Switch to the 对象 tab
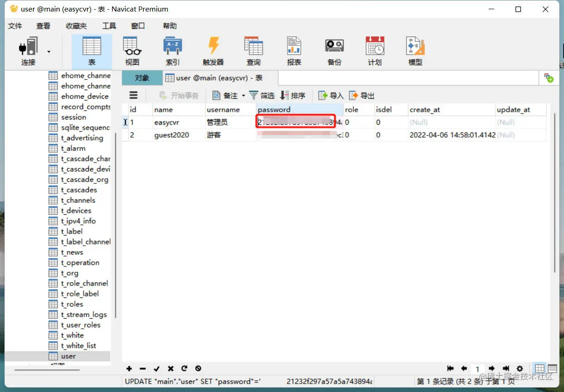 142,78
